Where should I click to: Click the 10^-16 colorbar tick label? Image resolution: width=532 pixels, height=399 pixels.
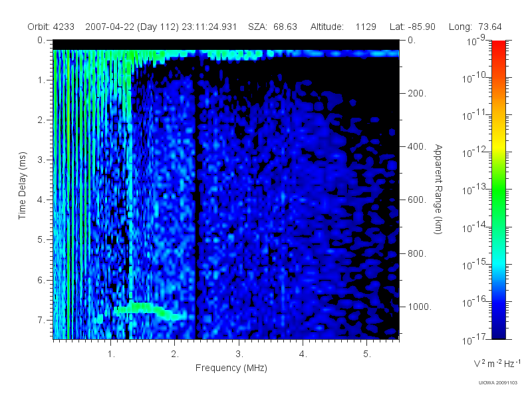click(x=474, y=302)
